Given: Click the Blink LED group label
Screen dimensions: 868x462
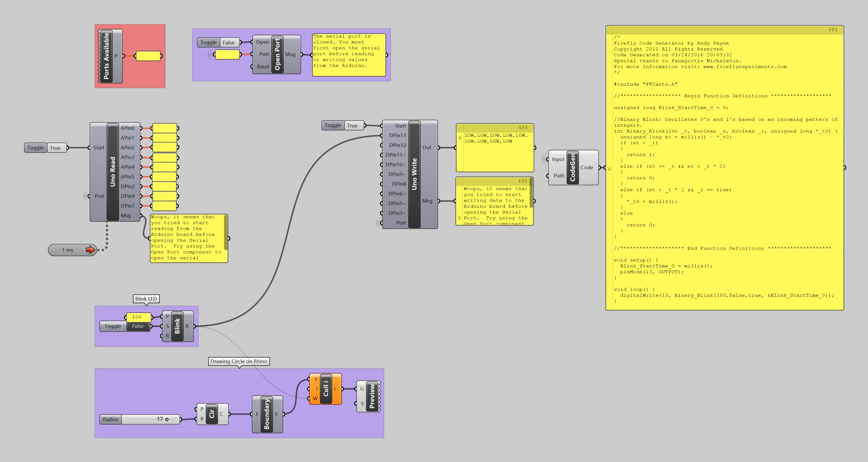Looking at the screenshot, I should pos(146,298).
